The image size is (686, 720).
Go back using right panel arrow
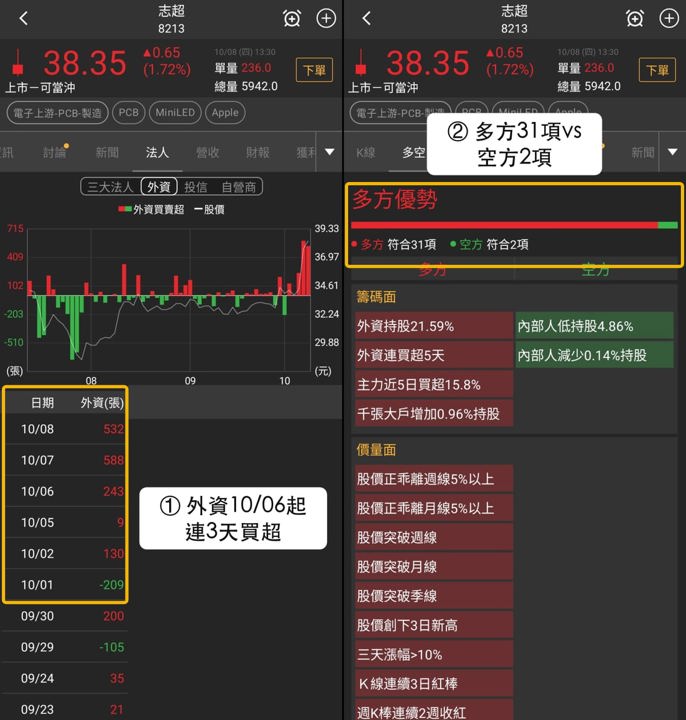366,18
